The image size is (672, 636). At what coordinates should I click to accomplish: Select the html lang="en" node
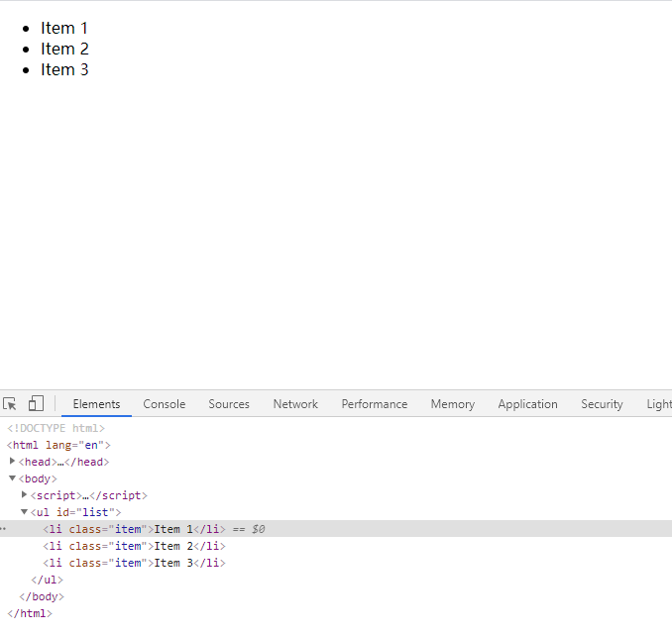click(58, 445)
